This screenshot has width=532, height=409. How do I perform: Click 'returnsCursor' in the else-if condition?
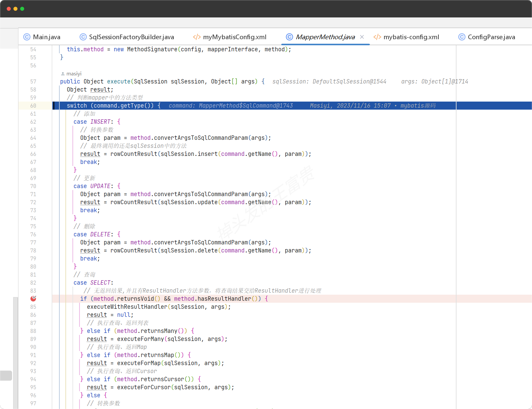pyautogui.click(x=162, y=379)
